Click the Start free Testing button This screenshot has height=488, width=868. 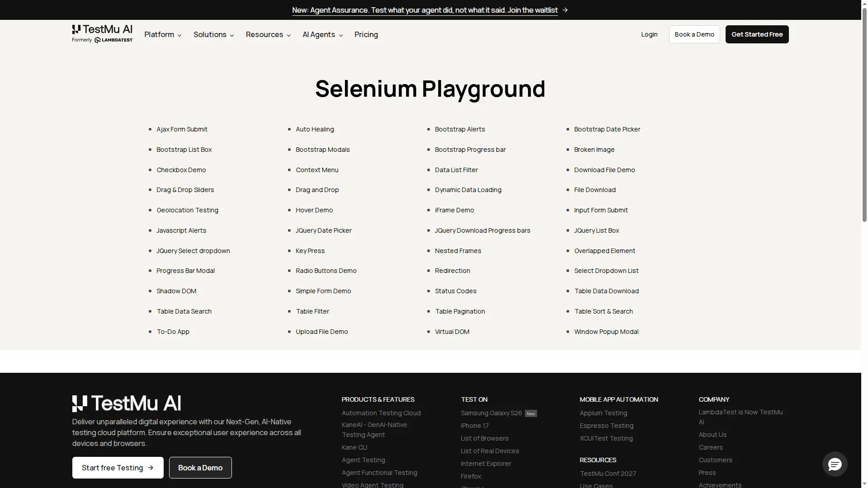pos(118,468)
